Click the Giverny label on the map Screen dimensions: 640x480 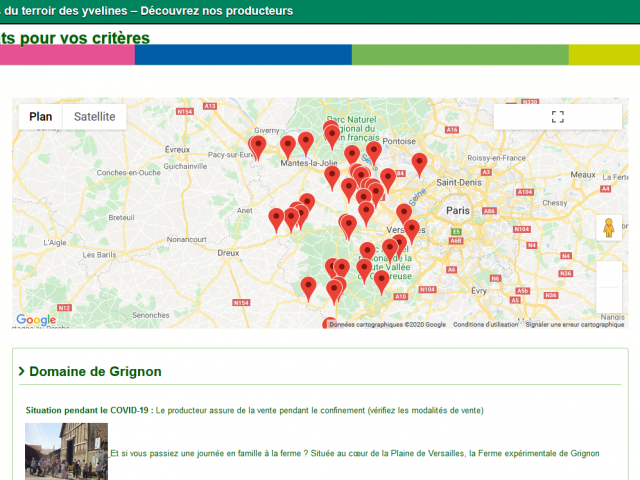point(267,131)
